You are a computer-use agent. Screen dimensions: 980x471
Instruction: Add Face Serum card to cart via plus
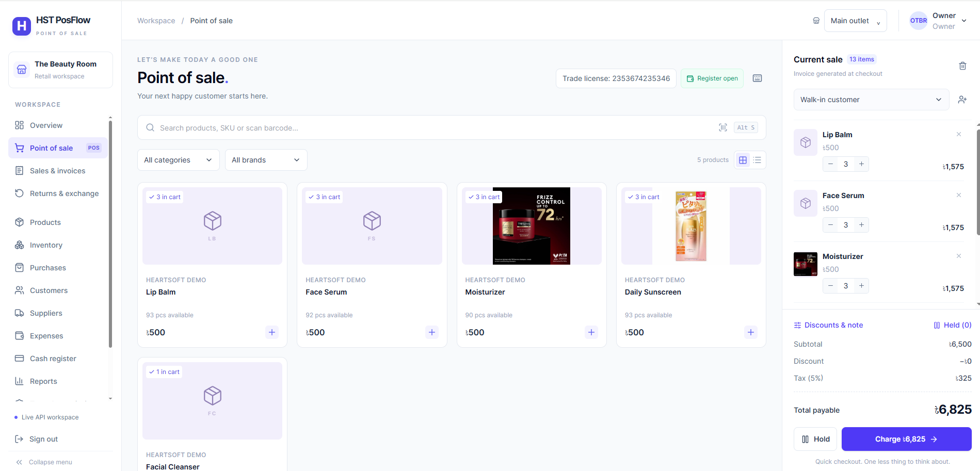(x=432, y=332)
